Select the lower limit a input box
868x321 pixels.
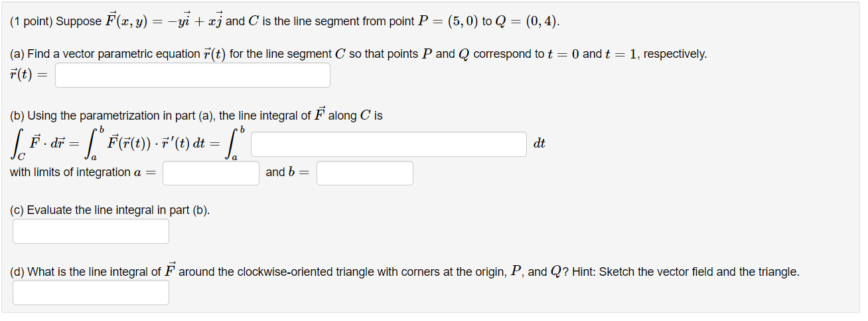click(x=211, y=173)
